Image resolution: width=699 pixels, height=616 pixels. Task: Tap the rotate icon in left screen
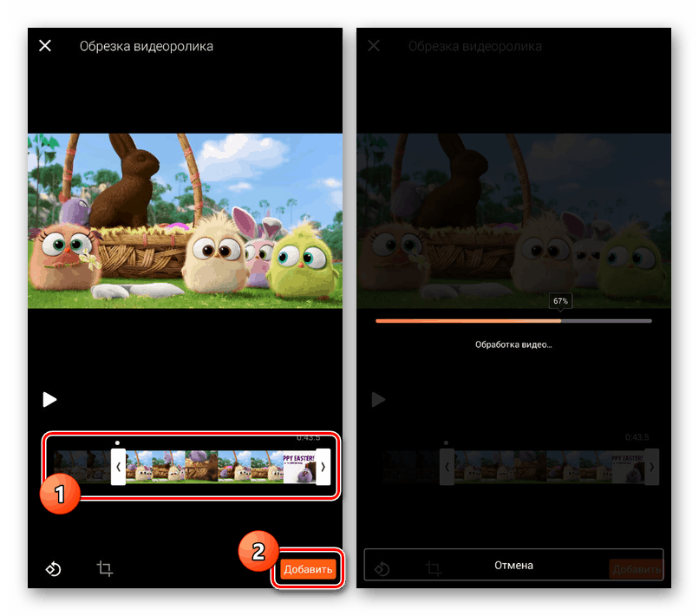[54, 569]
